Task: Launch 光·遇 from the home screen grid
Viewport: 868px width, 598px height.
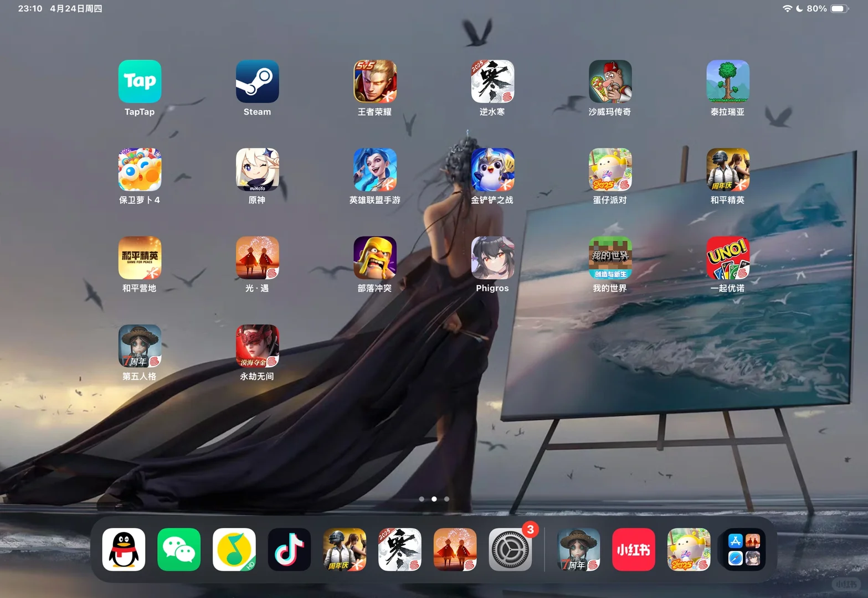Action: pyautogui.click(x=257, y=258)
